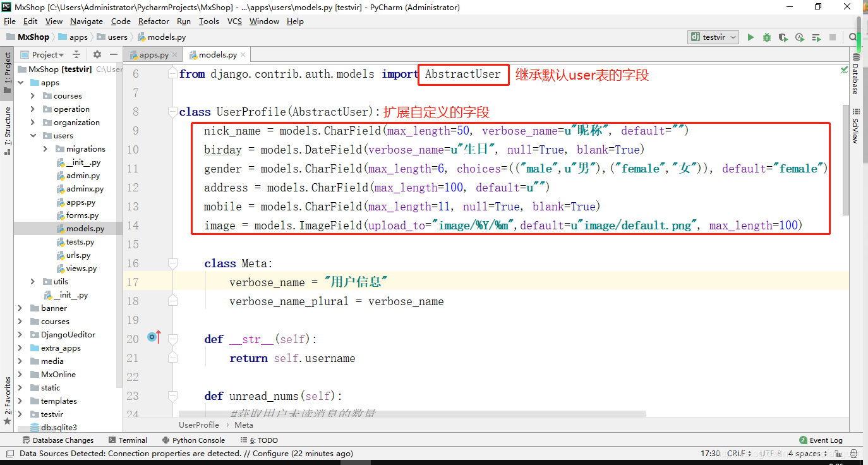
Task: Click the inspection checkmark indicator
Action: tap(845, 69)
